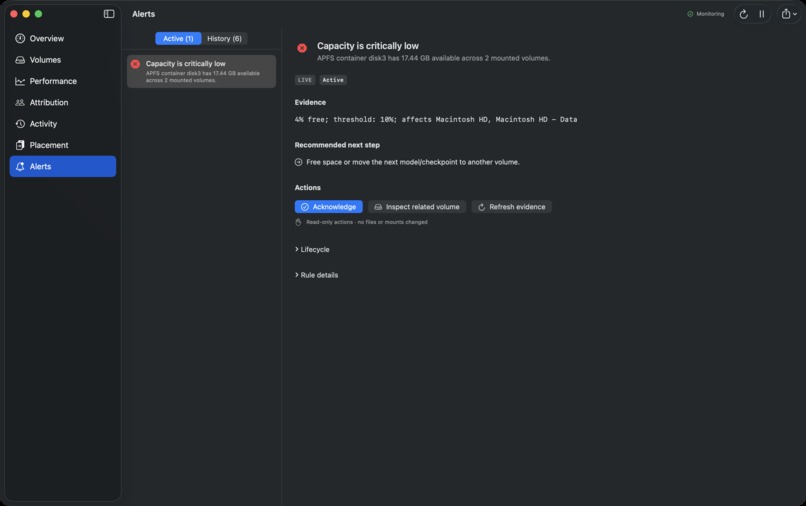Click the recommended step arrow icon
Viewport: 806px width, 506px height.
[x=299, y=162]
